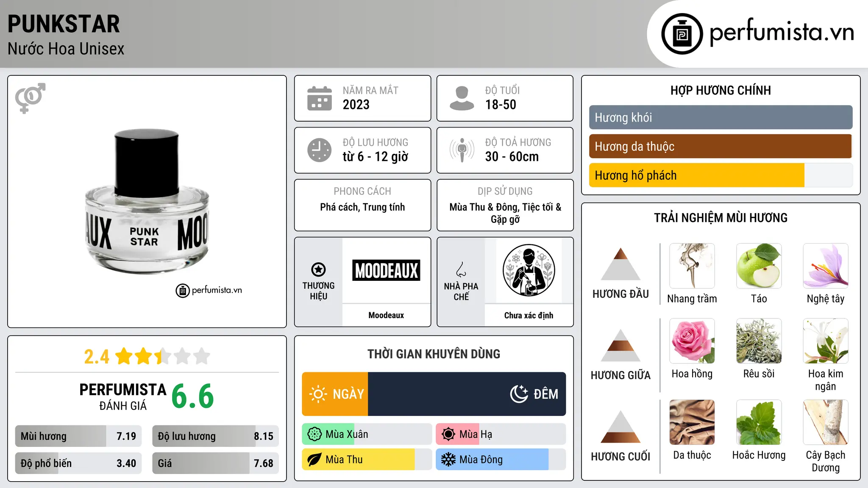This screenshot has width=868, height=488.
Task: Click the PUNKSTAR title heading
Action: (x=64, y=24)
